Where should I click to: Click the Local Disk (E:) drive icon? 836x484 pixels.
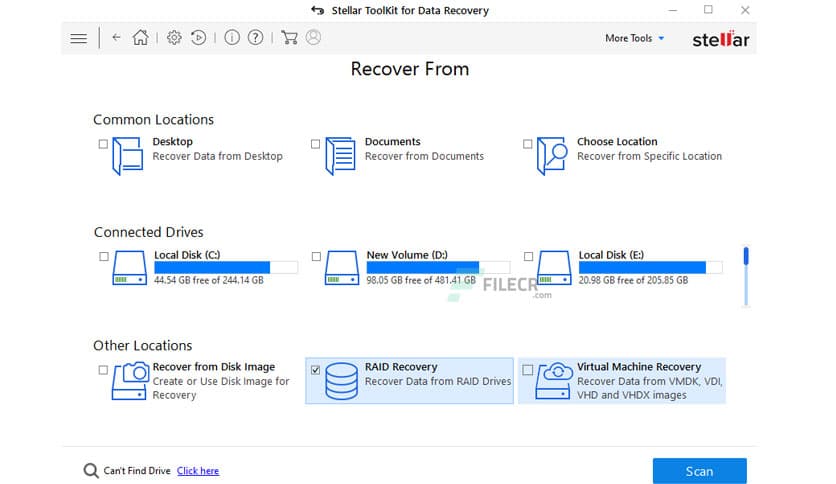pos(554,268)
